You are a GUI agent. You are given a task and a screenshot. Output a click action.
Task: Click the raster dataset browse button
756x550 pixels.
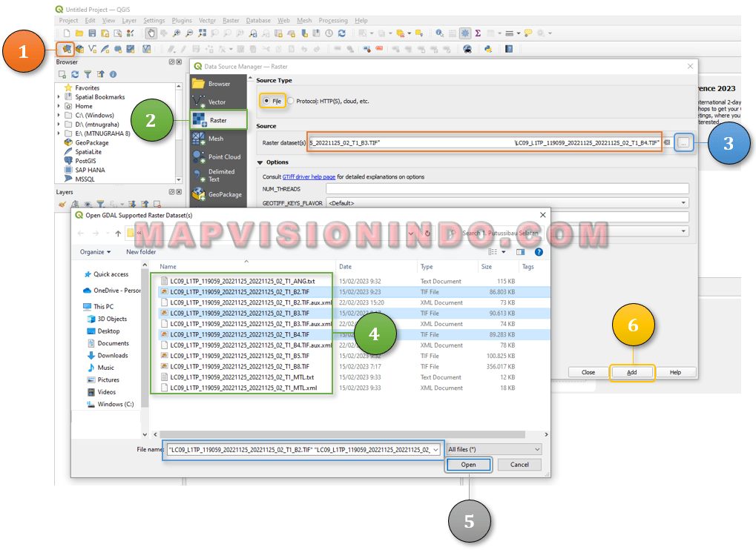pyautogui.click(x=684, y=142)
